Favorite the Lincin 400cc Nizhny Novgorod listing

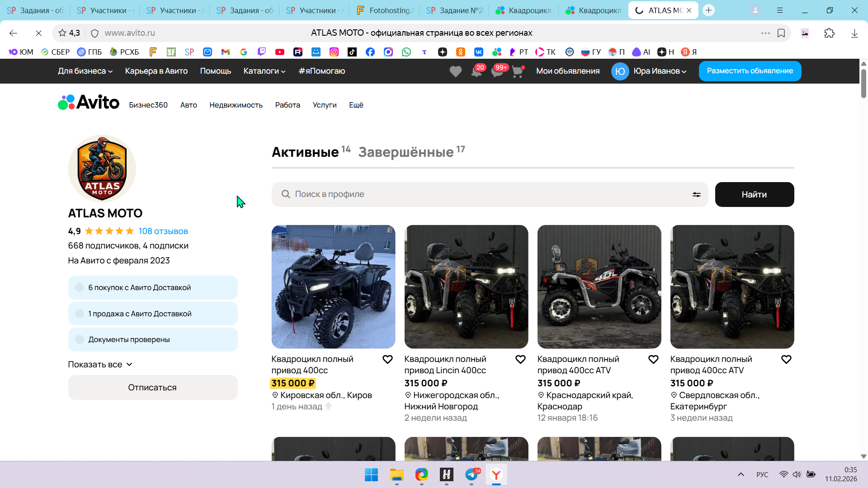(x=520, y=359)
